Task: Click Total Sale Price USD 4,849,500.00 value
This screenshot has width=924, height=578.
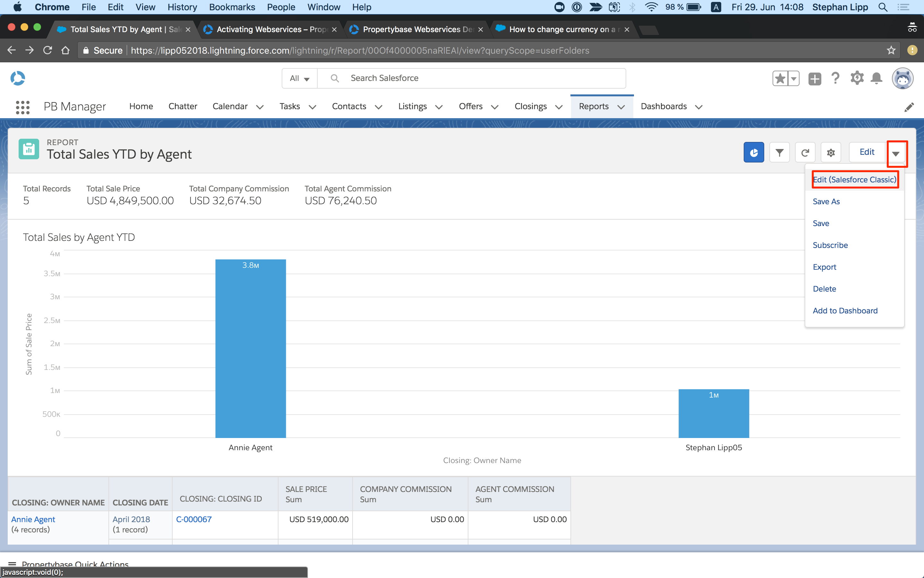Action: (130, 201)
